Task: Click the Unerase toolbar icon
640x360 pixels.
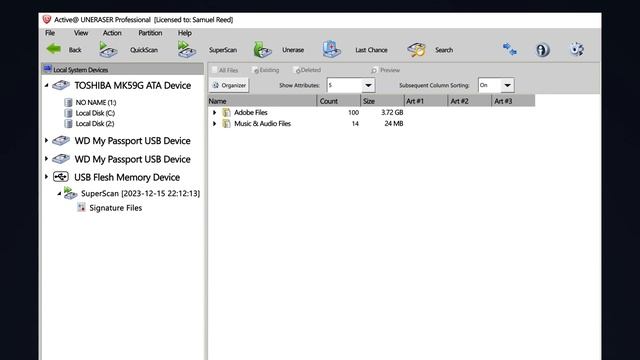Action: [x=262, y=50]
